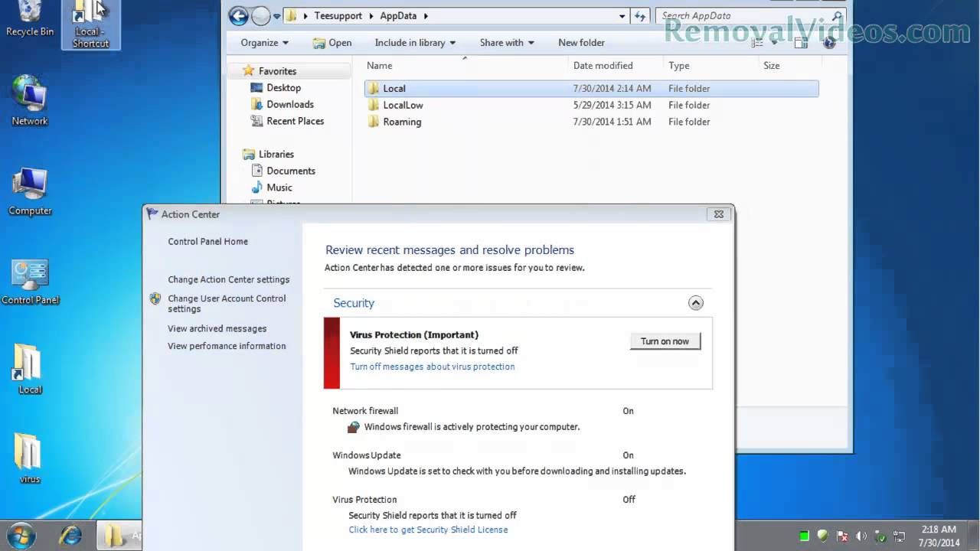Refresh the AppData folder view
The height and width of the screenshot is (551, 980).
tap(640, 15)
